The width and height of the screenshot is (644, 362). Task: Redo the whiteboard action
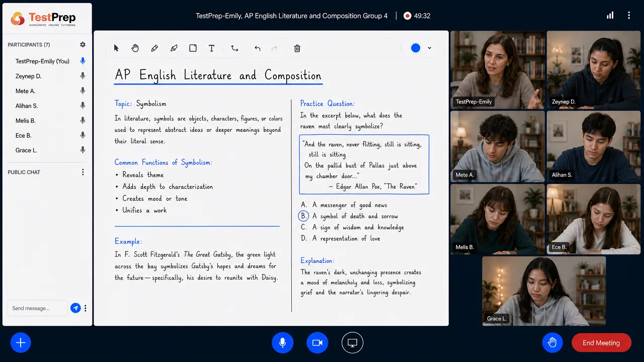pos(274,48)
